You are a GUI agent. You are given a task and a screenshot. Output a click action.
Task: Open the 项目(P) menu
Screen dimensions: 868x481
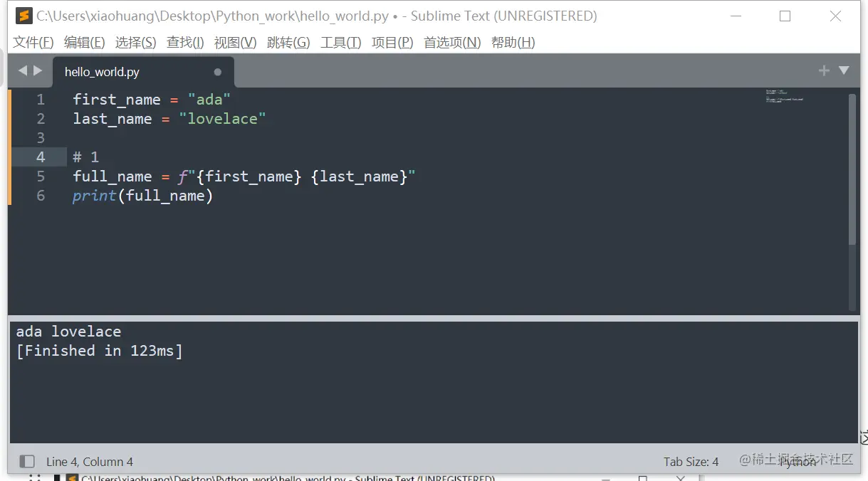click(392, 43)
